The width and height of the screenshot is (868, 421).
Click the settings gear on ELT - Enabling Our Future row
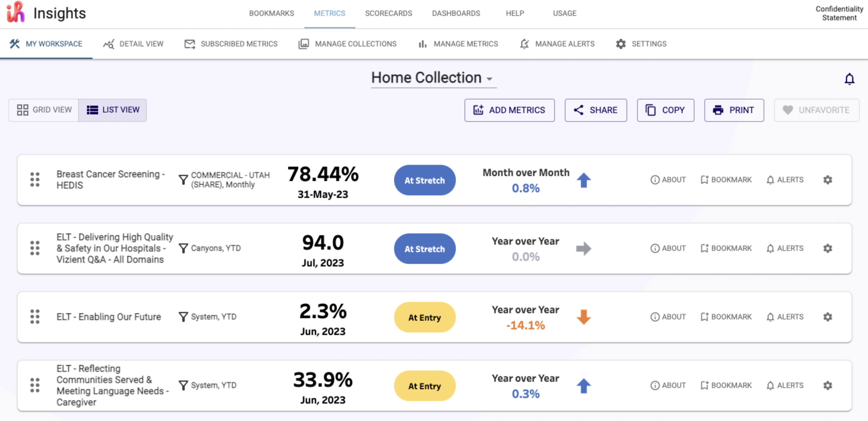click(x=827, y=317)
